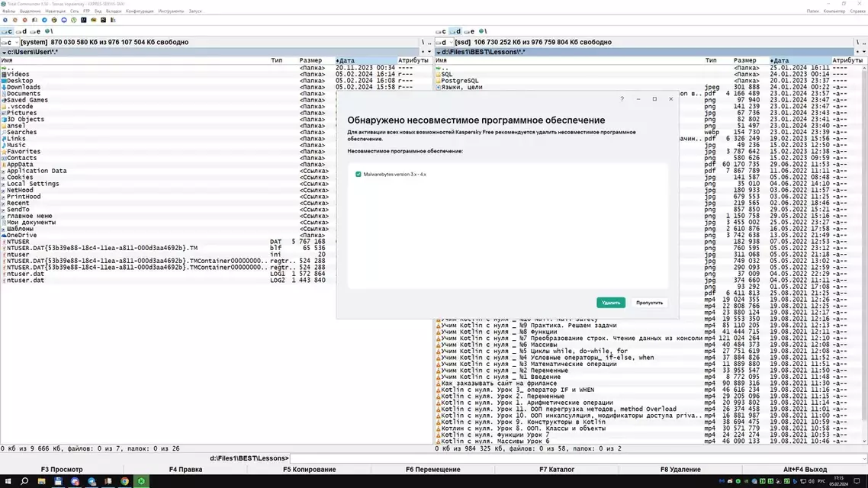Click F8 Удаление button

point(680,470)
